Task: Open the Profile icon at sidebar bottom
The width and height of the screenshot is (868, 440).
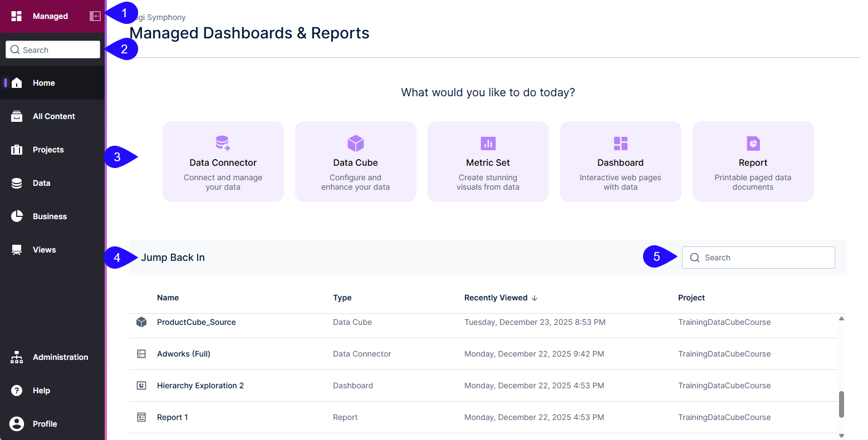Action: [x=17, y=423]
